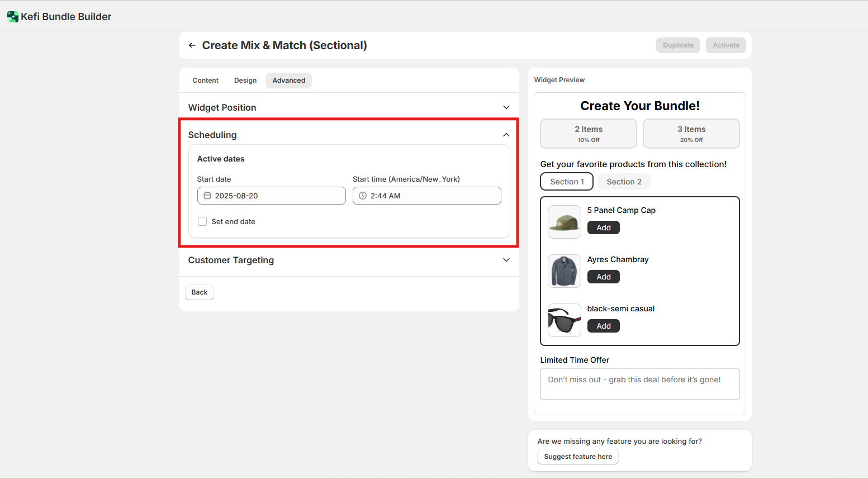Click the Ayres Chambray shirt image

[x=564, y=271]
